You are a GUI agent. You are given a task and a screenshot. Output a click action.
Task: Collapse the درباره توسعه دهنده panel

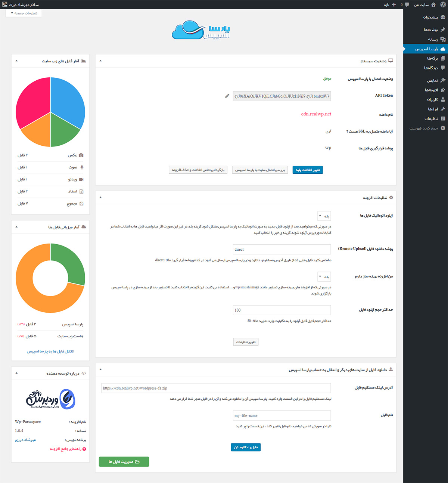coord(16,373)
